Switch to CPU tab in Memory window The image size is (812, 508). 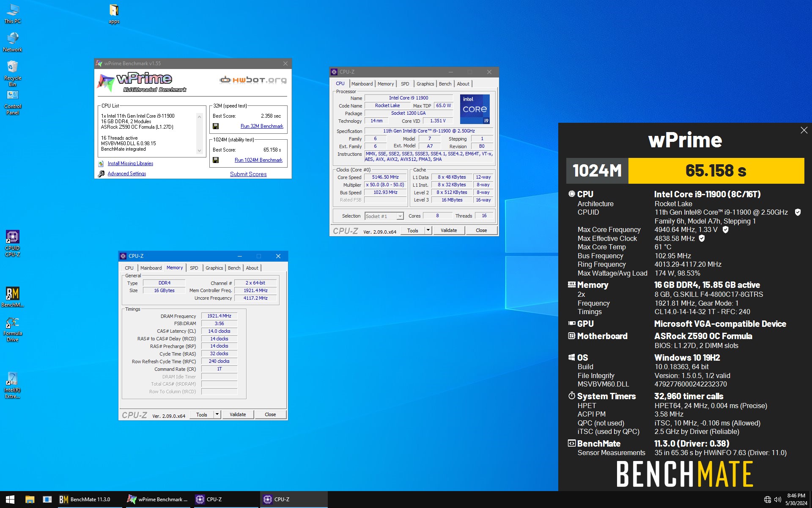(x=129, y=268)
